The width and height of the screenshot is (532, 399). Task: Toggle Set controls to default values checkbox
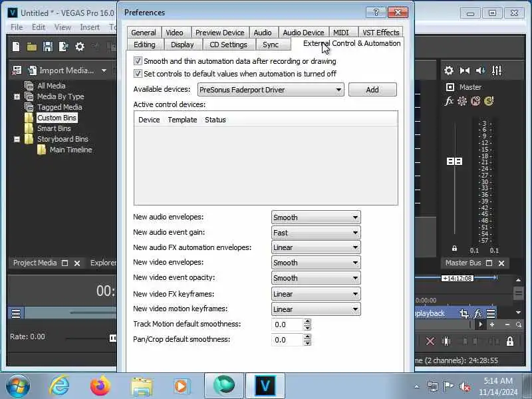coord(138,74)
